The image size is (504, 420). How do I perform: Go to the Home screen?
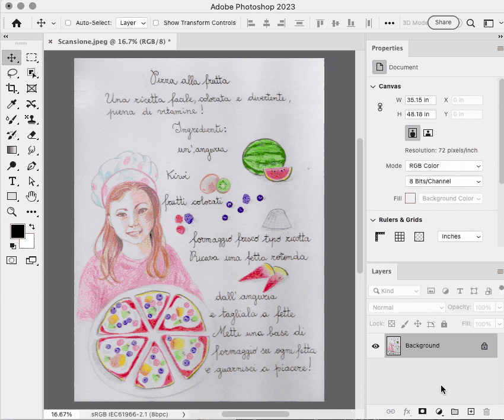tap(17, 23)
